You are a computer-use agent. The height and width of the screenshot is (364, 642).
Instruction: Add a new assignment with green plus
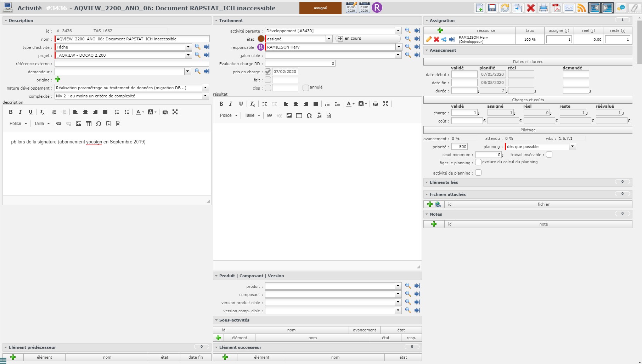[x=440, y=30]
